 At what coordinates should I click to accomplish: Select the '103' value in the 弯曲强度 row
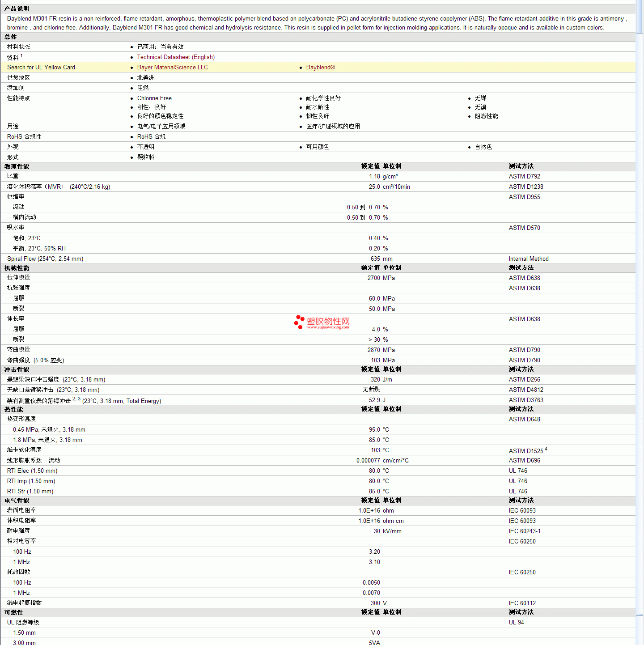375,361
